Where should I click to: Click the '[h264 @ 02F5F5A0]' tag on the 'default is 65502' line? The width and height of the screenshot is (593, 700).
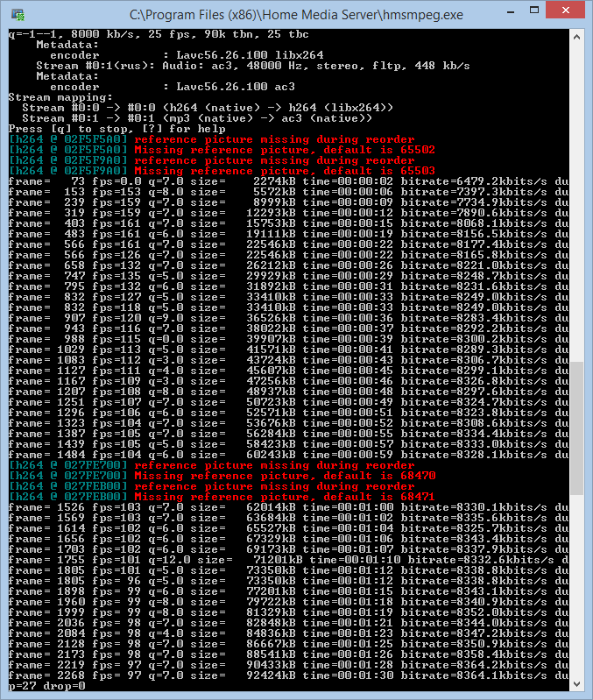tap(68, 150)
